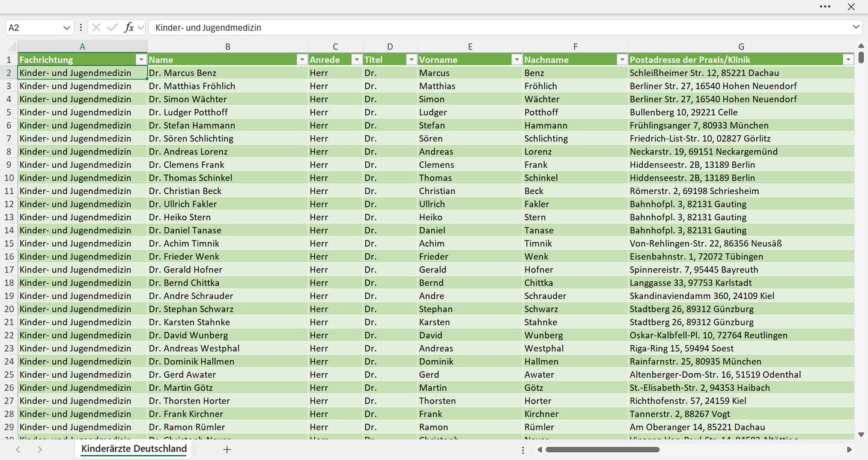Click the horizontal scrollbar left arrow

tap(540, 449)
